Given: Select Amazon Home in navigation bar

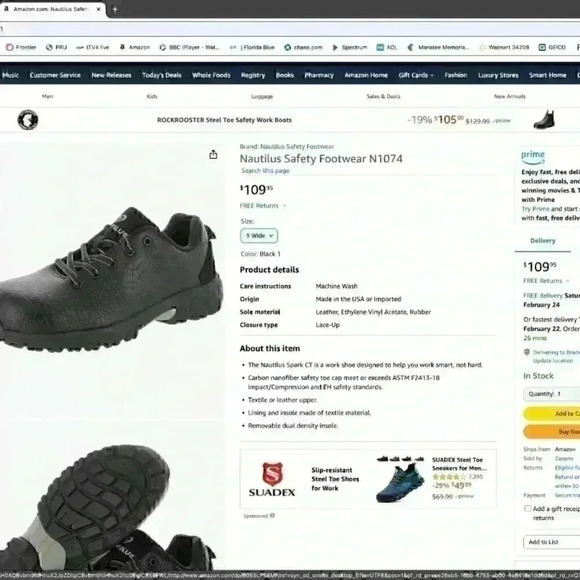Looking at the screenshot, I should click(366, 75).
